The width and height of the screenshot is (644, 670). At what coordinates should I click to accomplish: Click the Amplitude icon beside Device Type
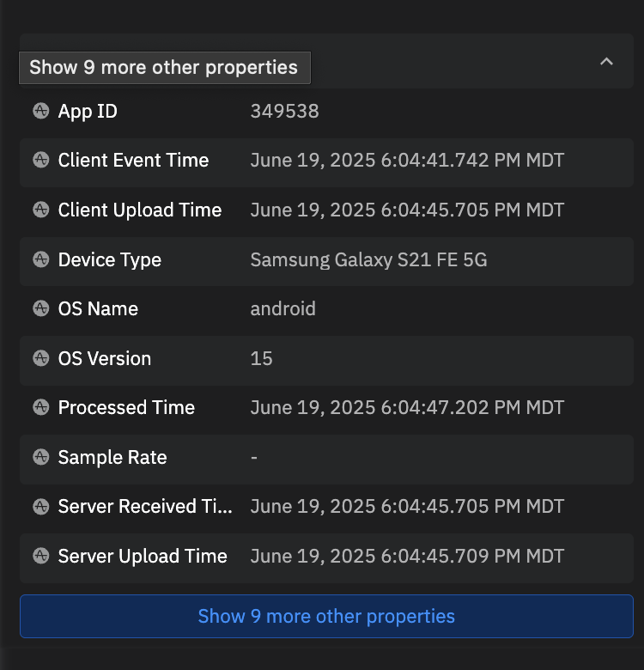(40, 259)
